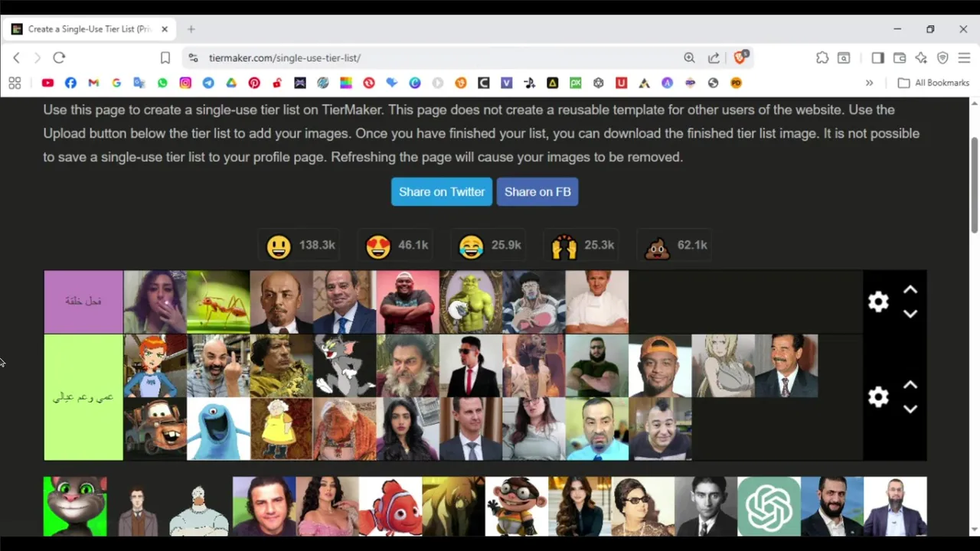Select the Create a Single-Use Tier List tab
This screenshot has width=980, height=551.
(90, 29)
